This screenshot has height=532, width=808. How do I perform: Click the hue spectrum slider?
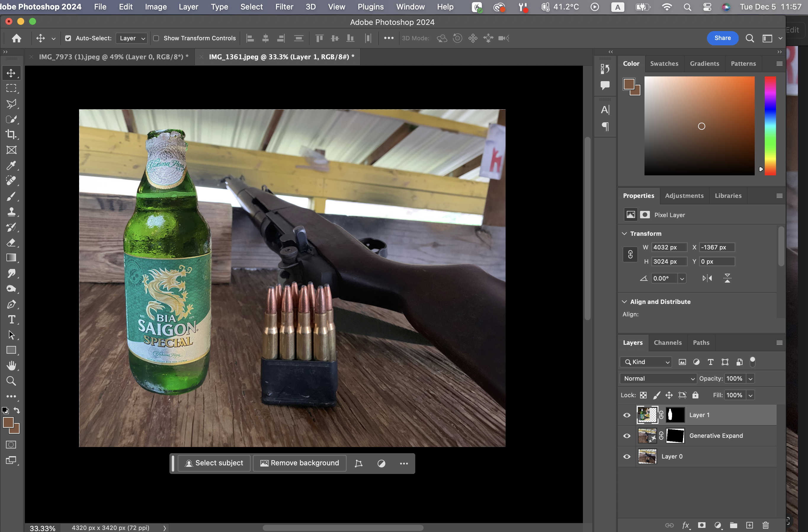(x=770, y=126)
